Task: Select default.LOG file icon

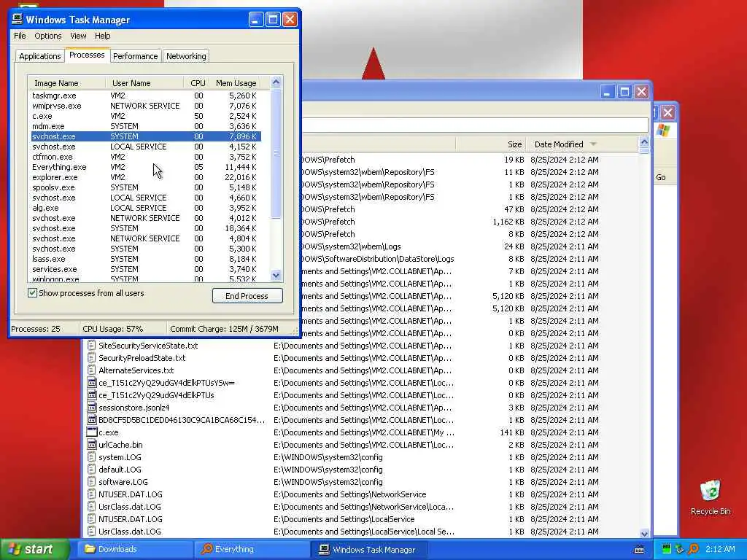Action: [x=91, y=469]
